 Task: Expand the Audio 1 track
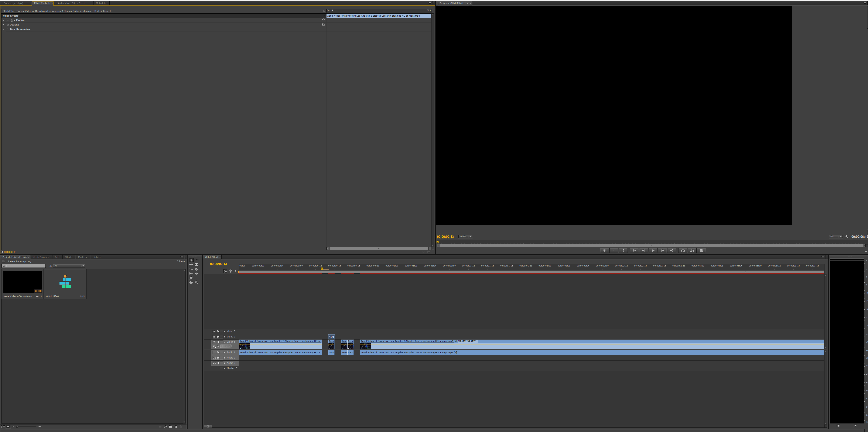(x=225, y=353)
